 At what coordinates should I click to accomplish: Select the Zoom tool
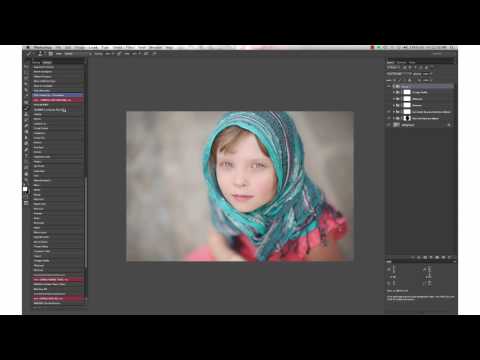(26, 179)
